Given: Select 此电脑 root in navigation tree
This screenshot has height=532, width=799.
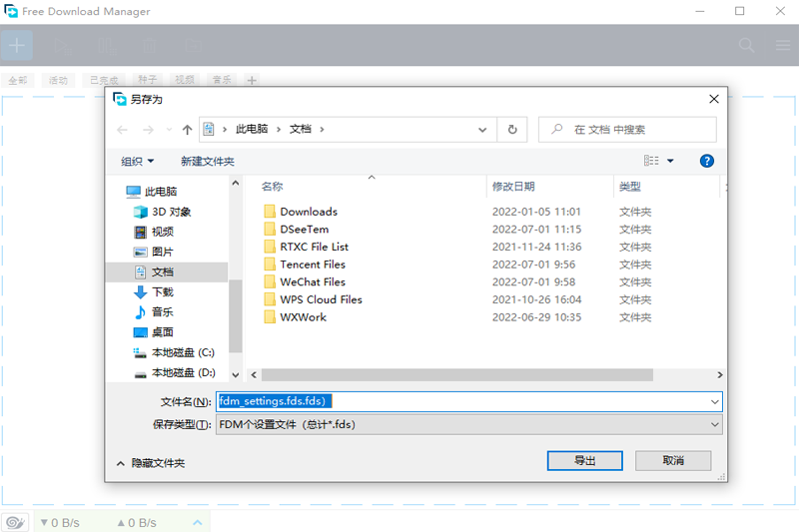Looking at the screenshot, I should tap(152, 192).
